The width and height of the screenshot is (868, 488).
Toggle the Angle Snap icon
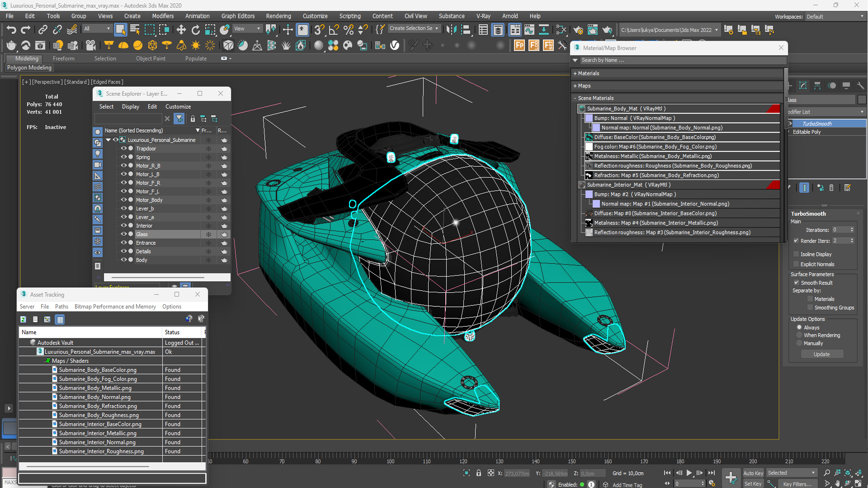334,30
